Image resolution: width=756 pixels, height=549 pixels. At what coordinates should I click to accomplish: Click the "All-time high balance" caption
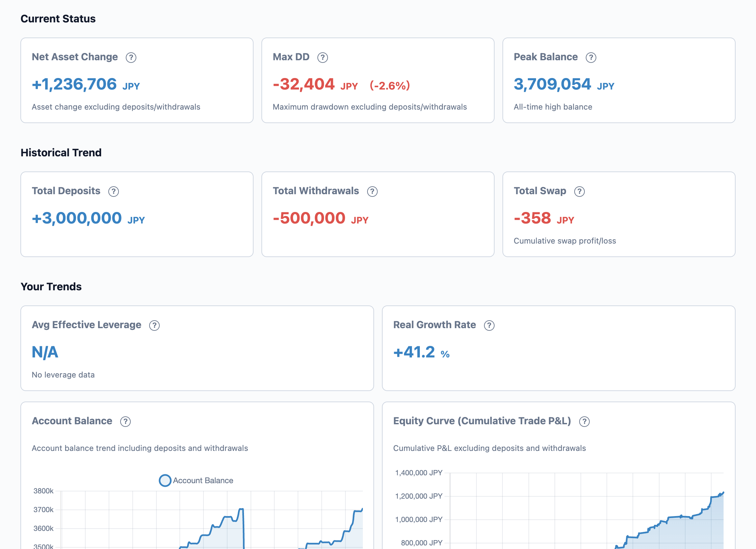(x=553, y=107)
